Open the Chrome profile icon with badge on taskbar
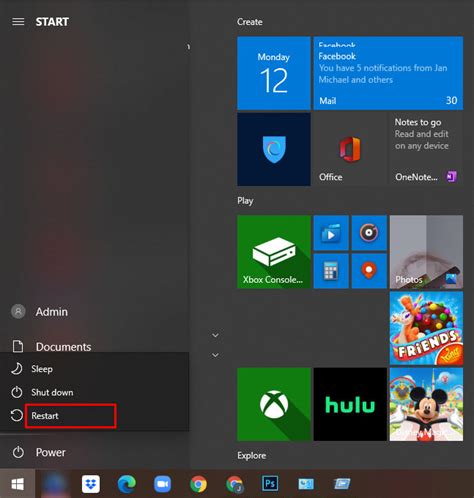The image size is (474, 498). pyautogui.click(x=235, y=484)
